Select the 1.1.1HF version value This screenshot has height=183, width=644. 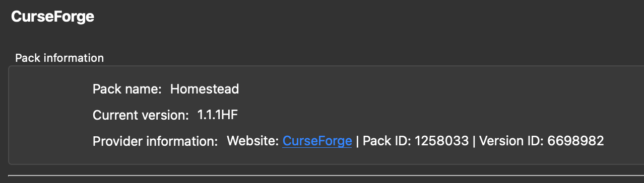pyautogui.click(x=218, y=115)
